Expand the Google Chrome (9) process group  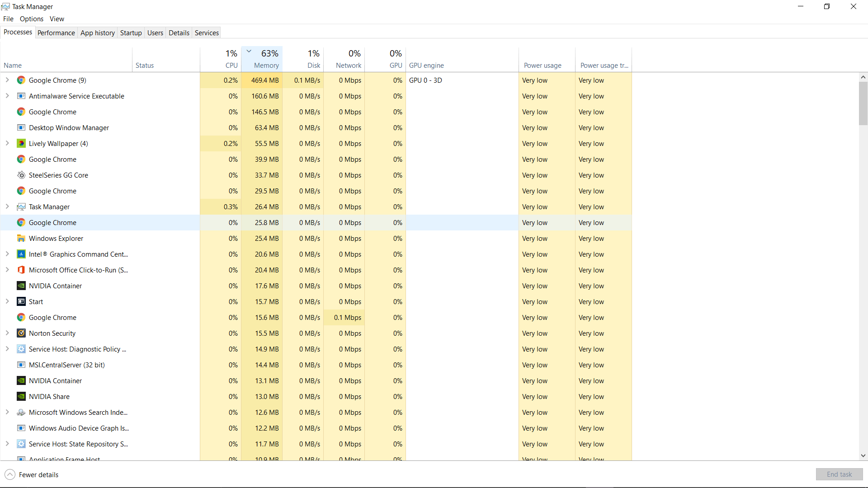(x=7, y=80)
